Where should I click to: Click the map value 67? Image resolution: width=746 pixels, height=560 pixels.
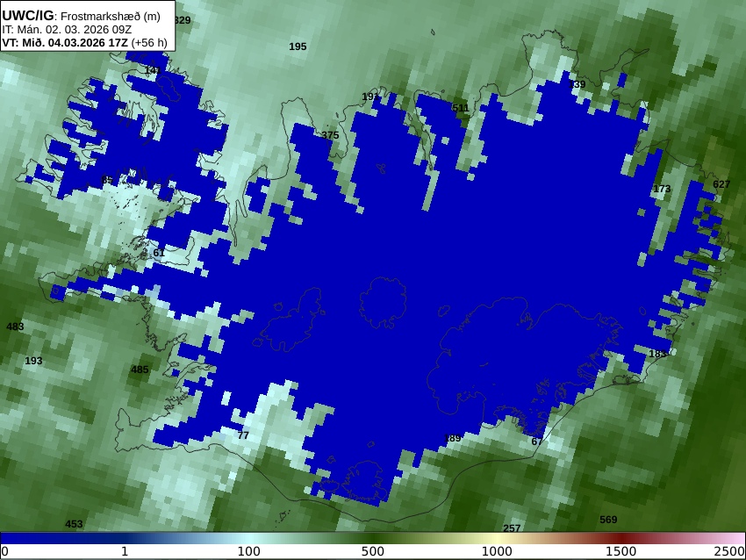537,442
